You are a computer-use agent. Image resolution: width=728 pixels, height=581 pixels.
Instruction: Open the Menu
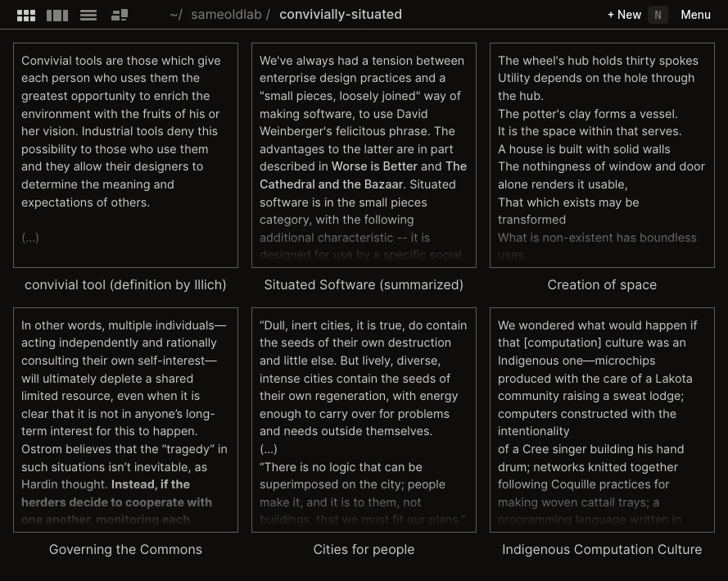(x=695, y=15)
